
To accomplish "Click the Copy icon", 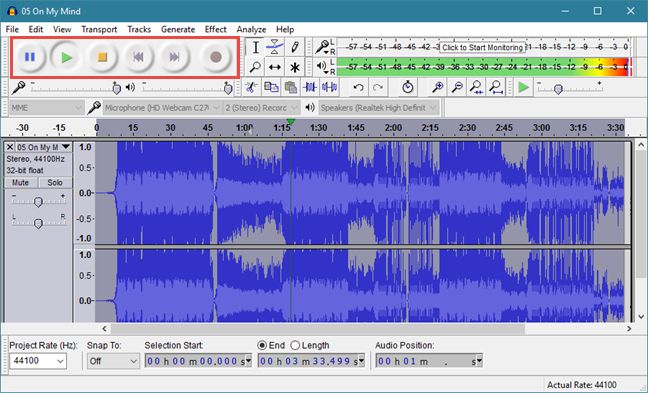I will [x=271, y=87].
